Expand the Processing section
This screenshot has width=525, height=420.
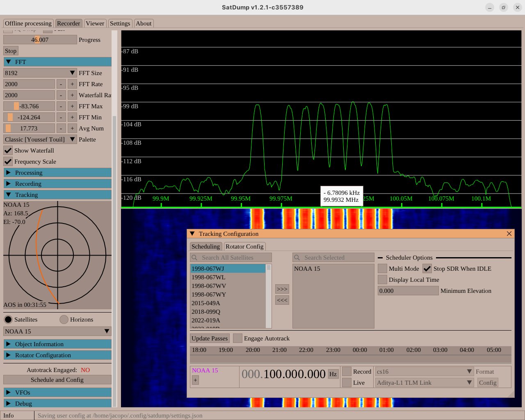tap(57, 173)
